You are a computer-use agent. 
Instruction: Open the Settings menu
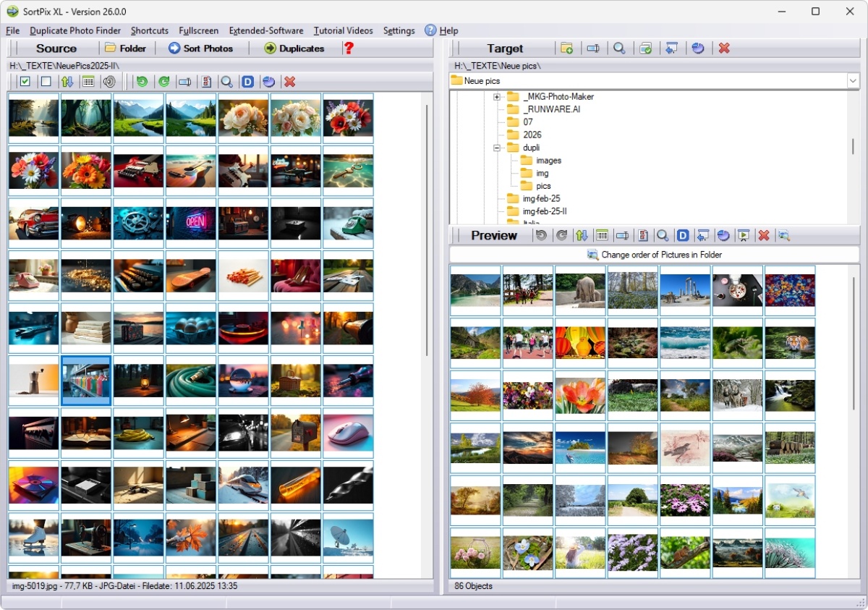point(399,30)
